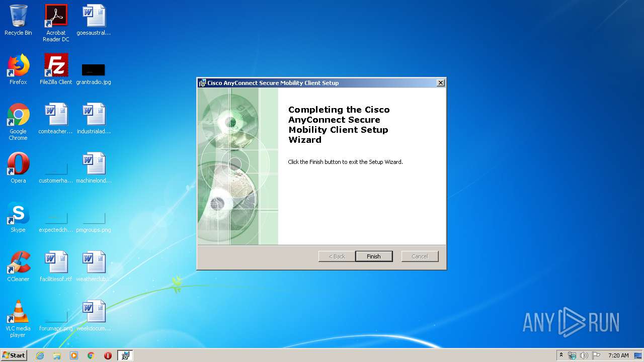This screenshot has width=644, height=362.
Task: Click the installer icon in the dialog title bar
Action: (202, 83)
